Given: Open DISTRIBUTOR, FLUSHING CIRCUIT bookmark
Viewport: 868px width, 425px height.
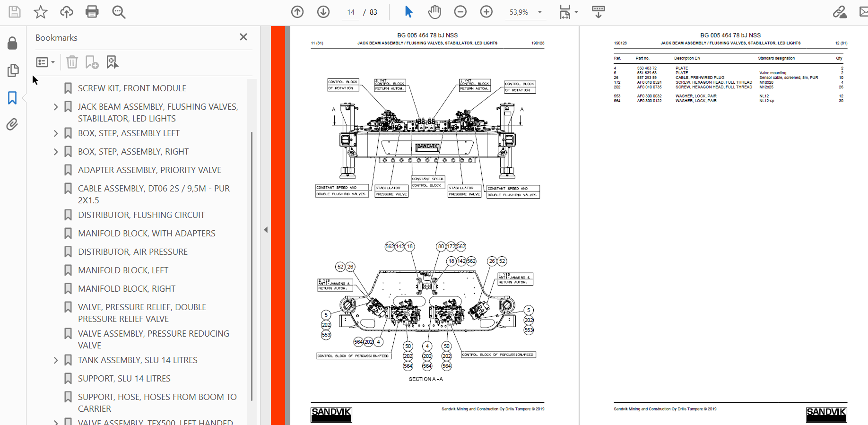Looking at the screenshot, I should click(141, 215).
